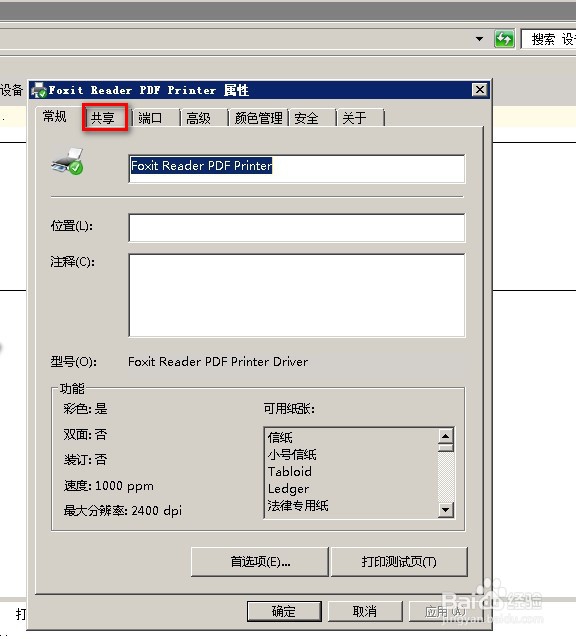This screenshot has height=639, width=576.
Task: Click the printer icon with green checkmark
Action: 67,162
